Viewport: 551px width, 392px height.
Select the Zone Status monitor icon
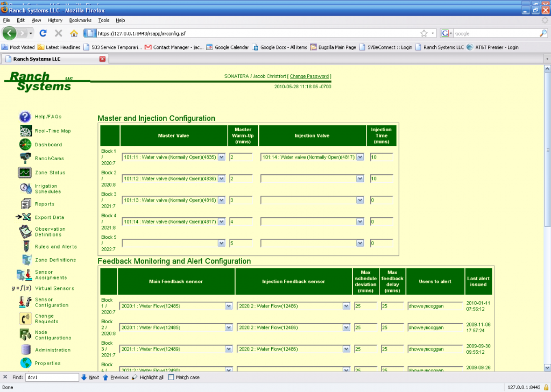pos(25,172)
